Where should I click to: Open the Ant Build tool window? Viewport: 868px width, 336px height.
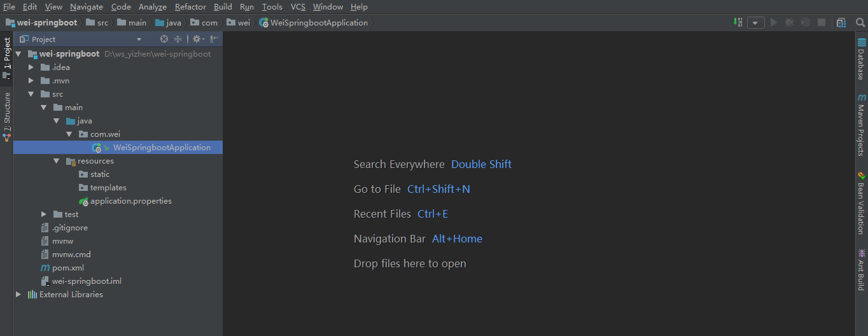(862, 269)
